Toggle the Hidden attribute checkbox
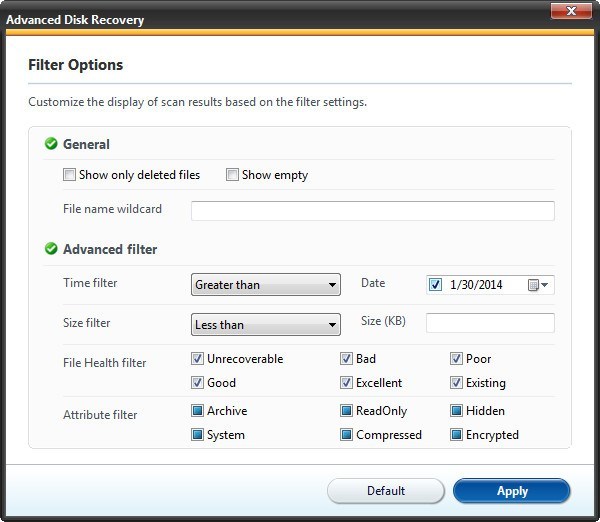600x522 pixels. (456, 411)
